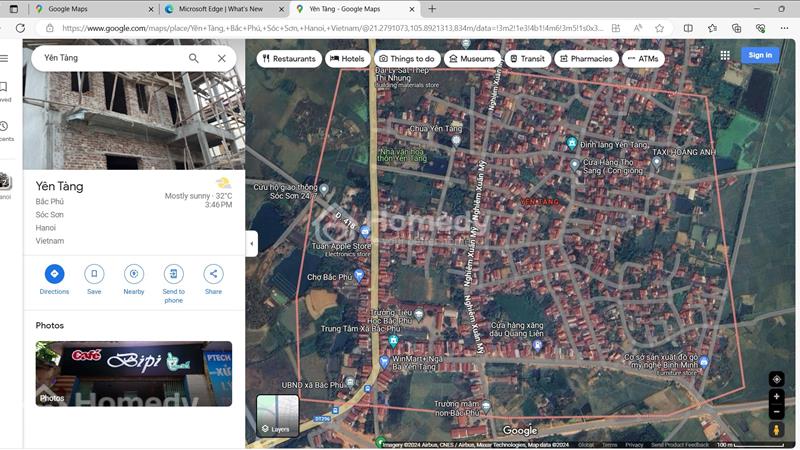Collapse the side panel arrow

coord(252,243)
